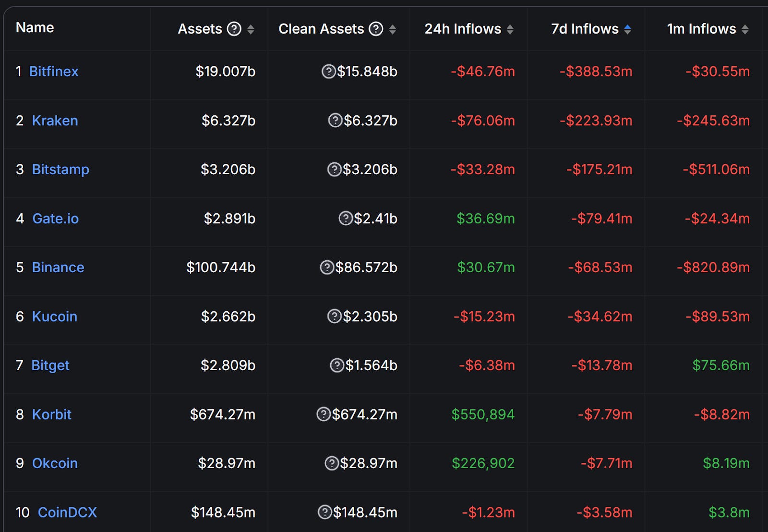This screenshot has width=768, height=532.
Task: Click help icon beside Bitfinex $15.848b
Action: [328, 72]
